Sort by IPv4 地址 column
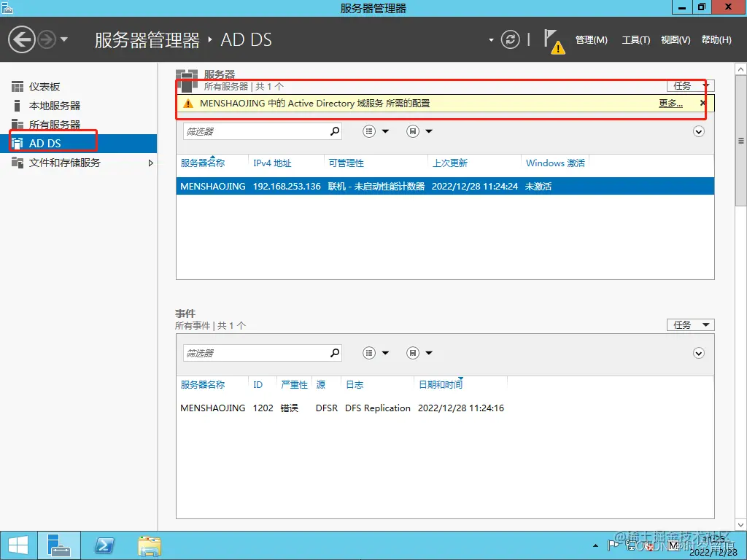This screenshot has width=747, height=560. coord(272,163)
